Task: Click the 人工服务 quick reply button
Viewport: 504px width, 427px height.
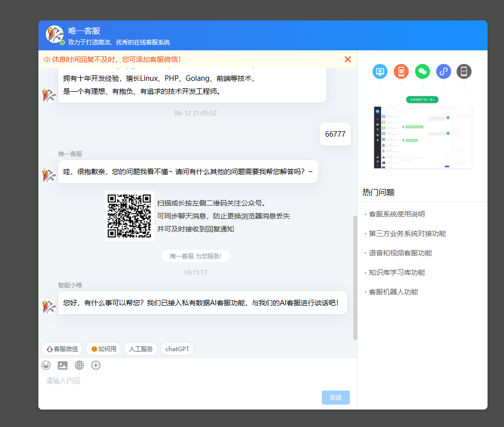Action: [141, 349]
